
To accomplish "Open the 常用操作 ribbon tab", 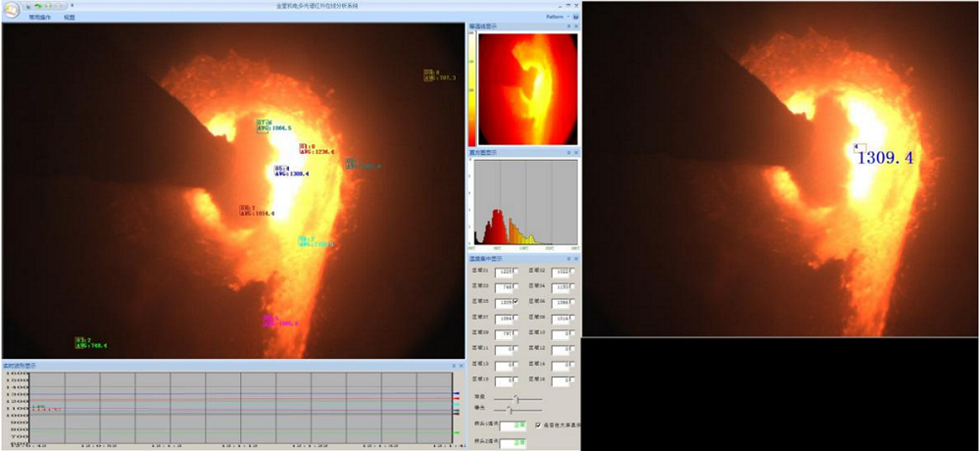I will tap(41, 18).
